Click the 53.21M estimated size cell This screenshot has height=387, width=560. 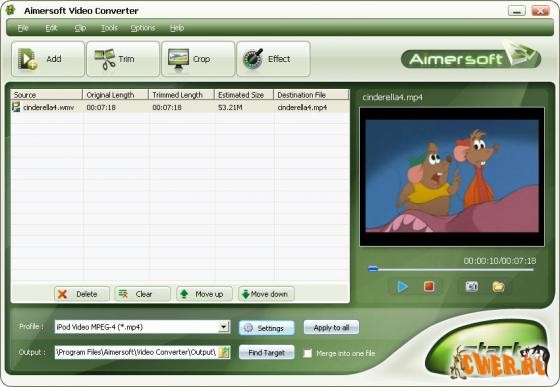pos(230,107)
